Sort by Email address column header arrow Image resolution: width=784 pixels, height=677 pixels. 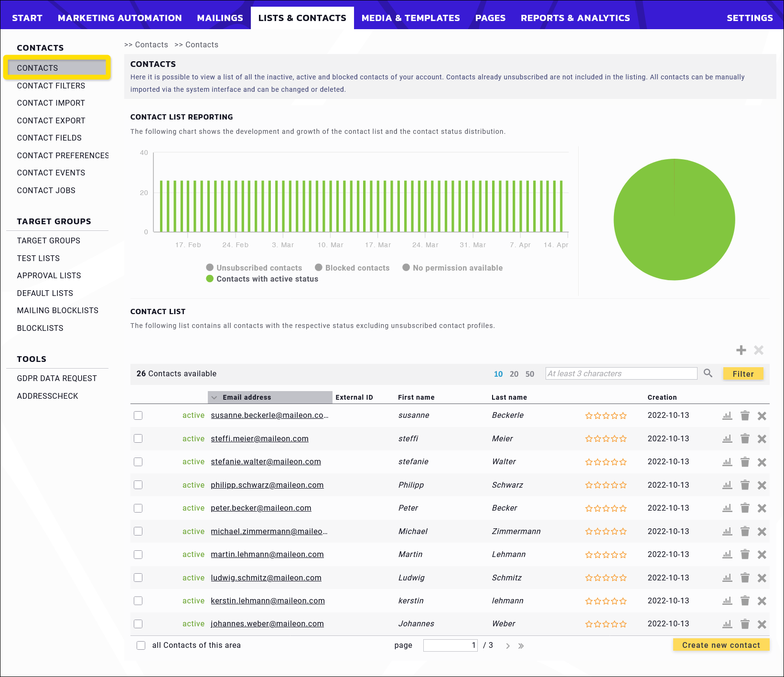pos(214,398)
